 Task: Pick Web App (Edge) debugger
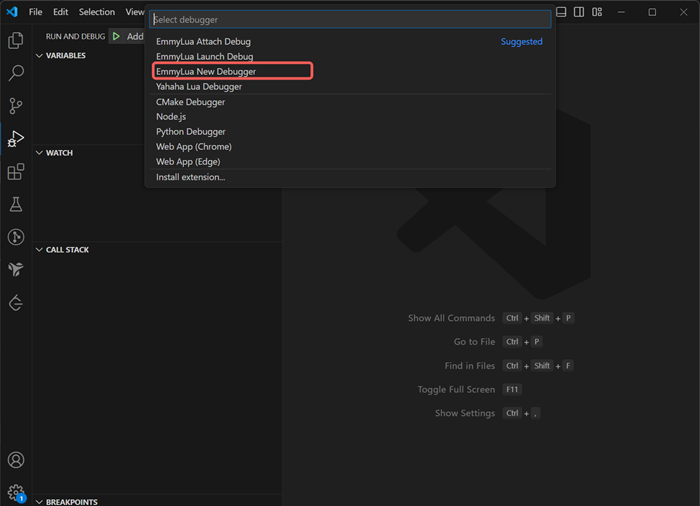(x=350, y=162)
